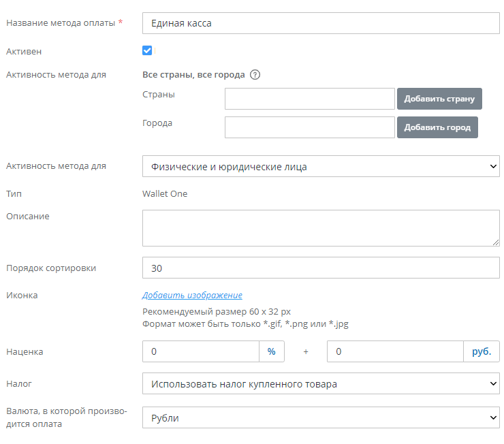
Task: Click the "%" markup unit button
Action: click(x=271, y=351)
